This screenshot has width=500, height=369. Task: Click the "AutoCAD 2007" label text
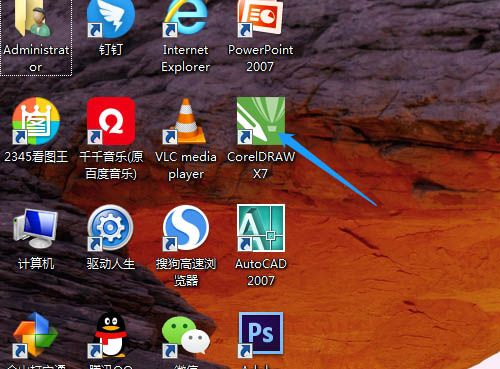click(x=261, y=272)
